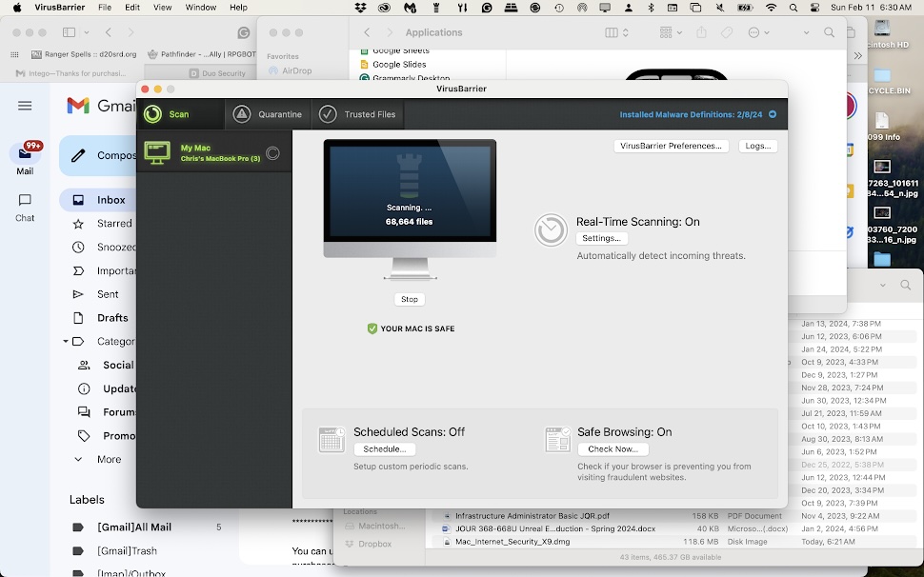Go back in Finder Applications window
The height and width of the screenshot is (577, 924).
[x=367, y=32]
